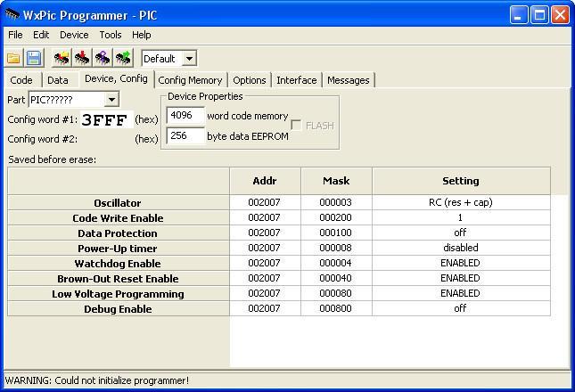Image resolution: width=575 pixels, height=392 pixels.
Task: Click mask value 000040
Action: [336, 278]
